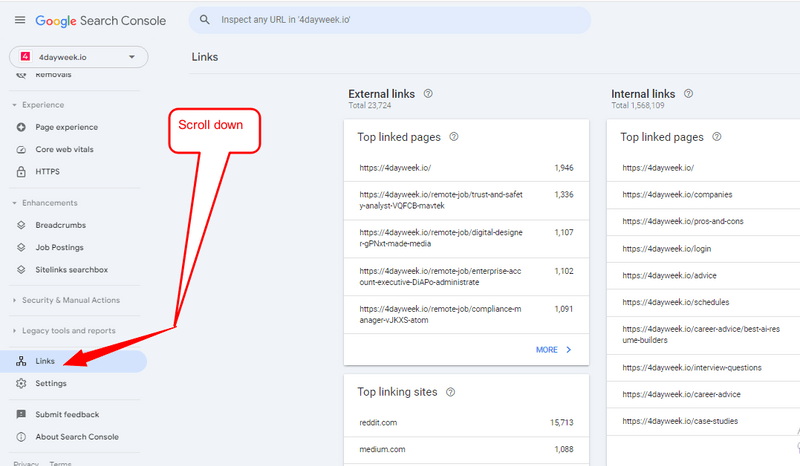800x466 pixels.
Task: Open internal row https://4dayweek.io/companies
Action: (x=704, y=195)
